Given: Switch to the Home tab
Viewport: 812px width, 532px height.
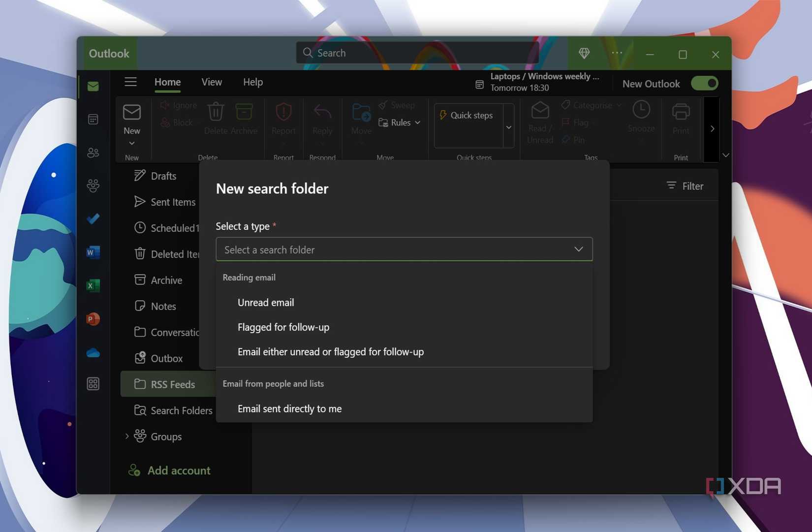Looking at the screenshot, I should coord(167,82).
